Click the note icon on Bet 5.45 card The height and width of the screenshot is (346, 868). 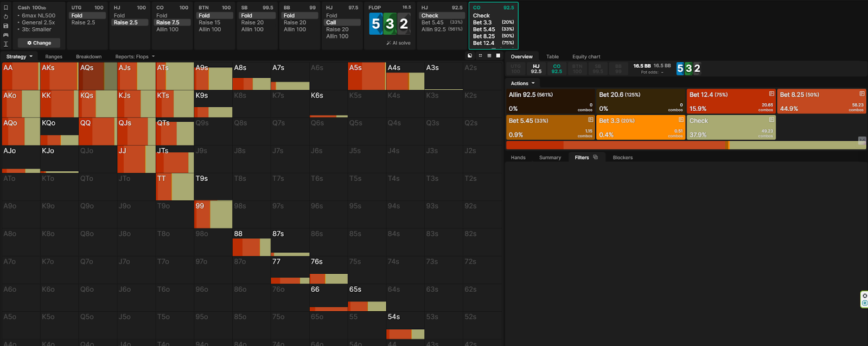coord(591,119)
